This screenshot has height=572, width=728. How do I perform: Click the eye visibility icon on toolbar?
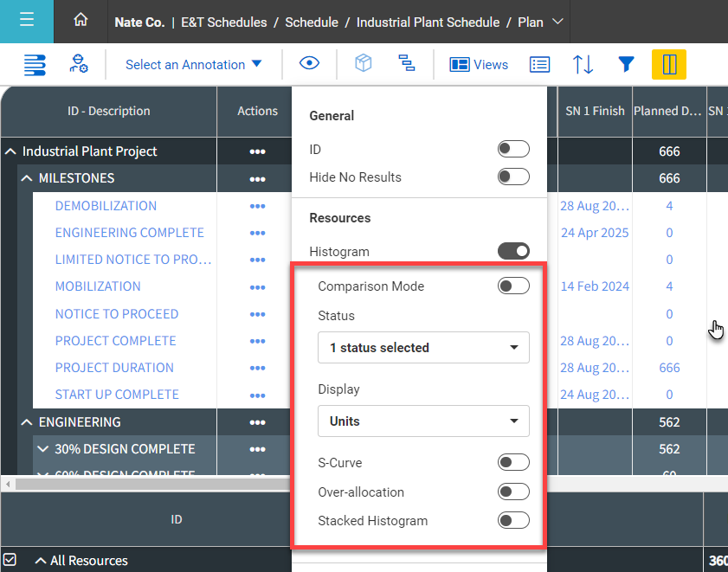pyautogui.click(x=309, y=64)
